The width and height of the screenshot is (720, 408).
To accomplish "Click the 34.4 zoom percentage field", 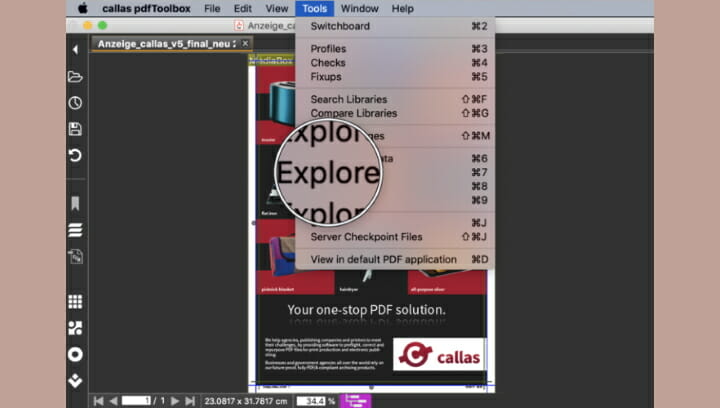I will (311, 401).
